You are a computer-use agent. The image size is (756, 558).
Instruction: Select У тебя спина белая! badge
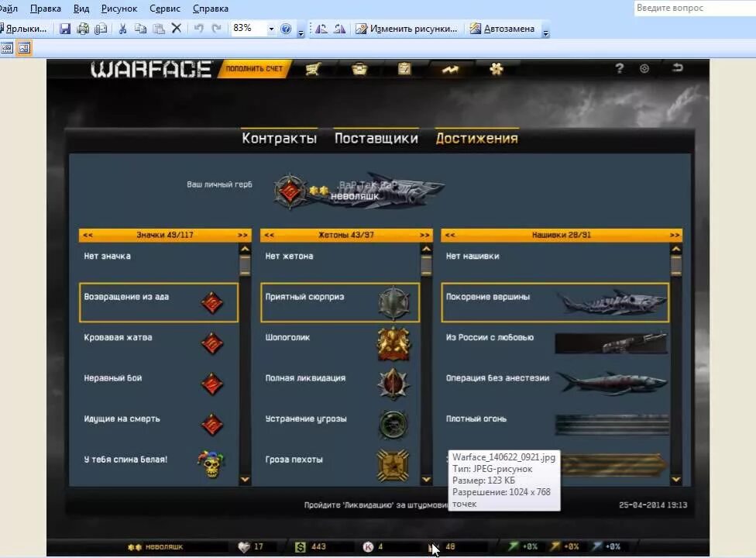(159, 465)
